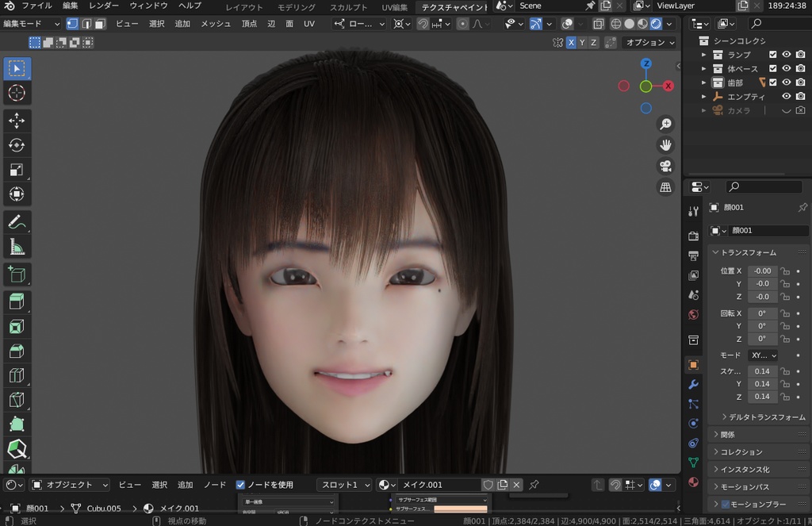The image size is (812, 526).
Task: Select the Annotate pencil tool
Action: [x=17, y=222]
